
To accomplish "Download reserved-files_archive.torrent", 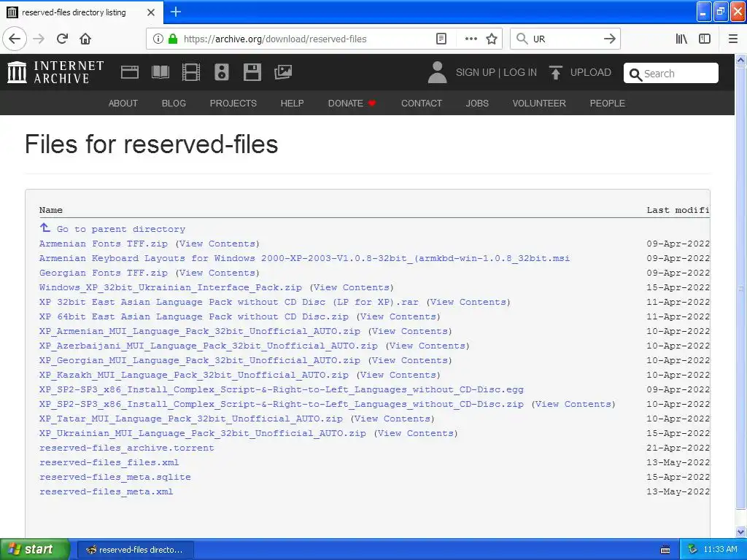I will (127, 448).
